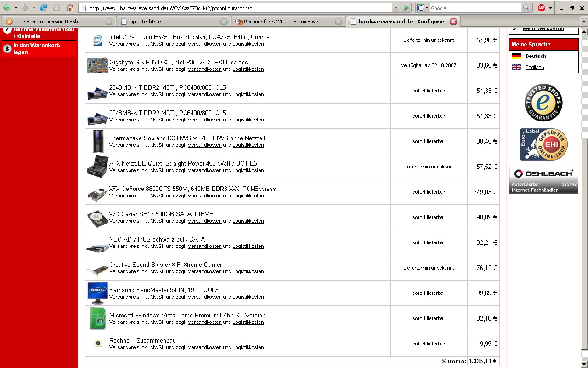
Task: Open Versandkosten link under Intel Core 2 Duo
Action: (204, 44)
